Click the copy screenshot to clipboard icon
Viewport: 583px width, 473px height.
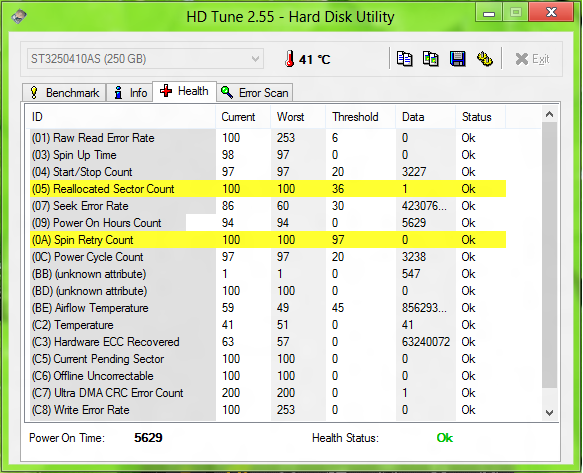coord(431,59)
